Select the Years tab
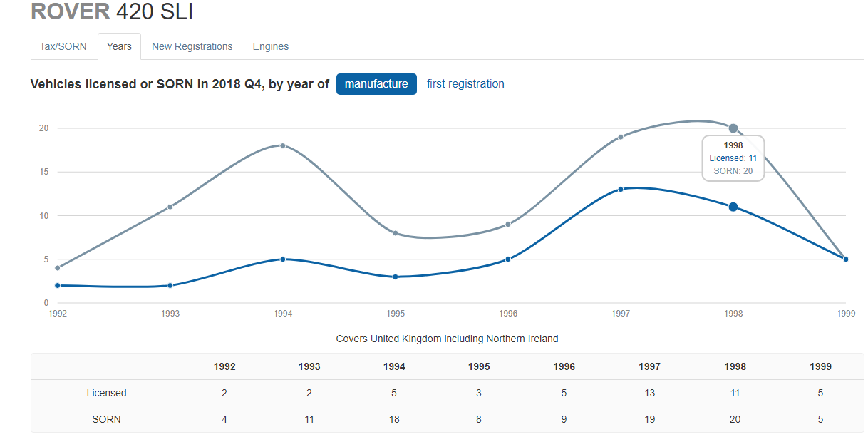The width and height of the screenshot is (868, 437). (x=119, y=46)
